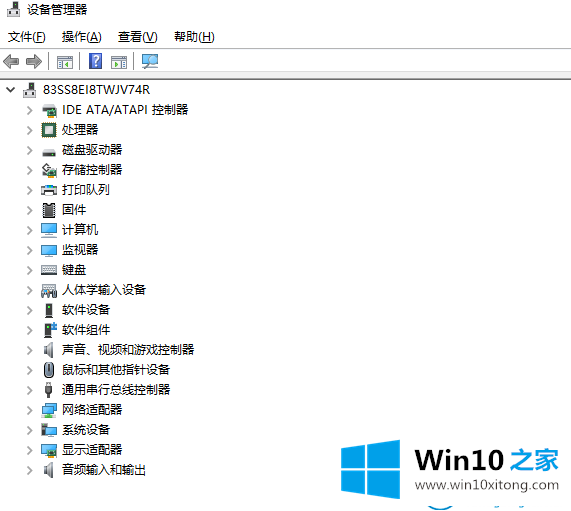This screenshot has height=511, width=571.
Task: Select the 键盘 label
Action: [x=74, y=270]
